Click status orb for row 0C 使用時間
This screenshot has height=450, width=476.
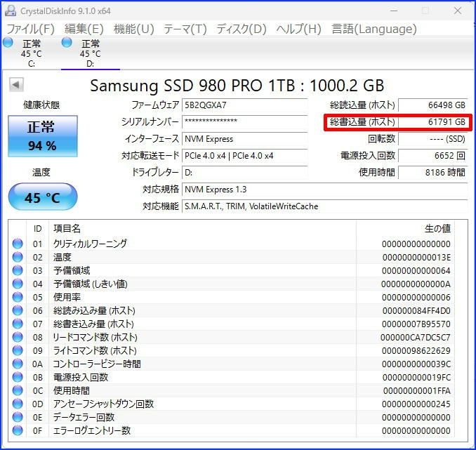pos(18,390)
